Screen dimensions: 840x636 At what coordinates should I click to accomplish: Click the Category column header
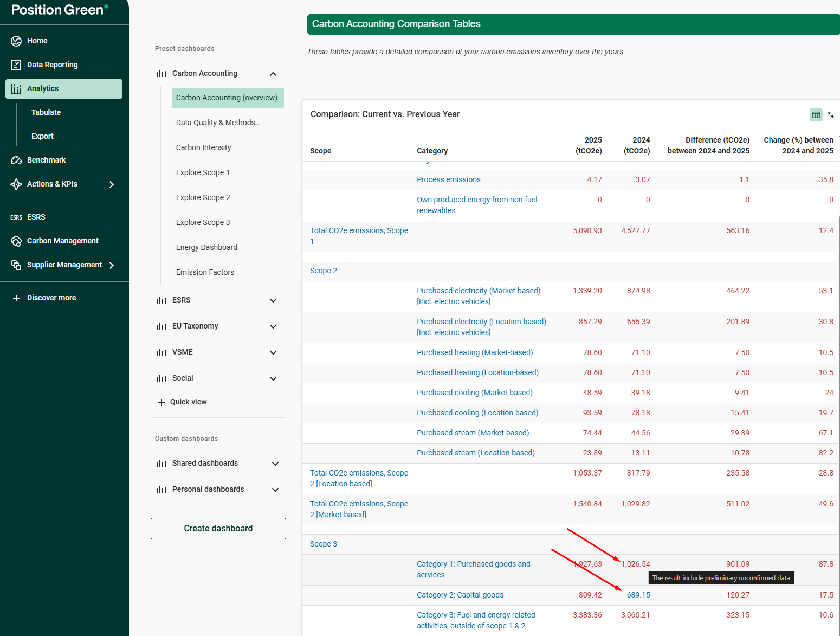point(432,151)
